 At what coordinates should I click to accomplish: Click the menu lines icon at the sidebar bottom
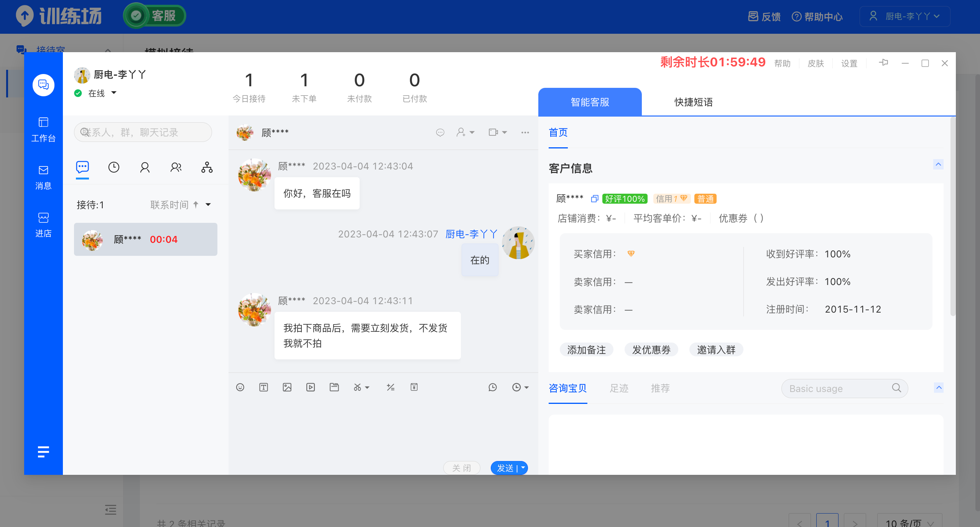(x=43, y=452)
